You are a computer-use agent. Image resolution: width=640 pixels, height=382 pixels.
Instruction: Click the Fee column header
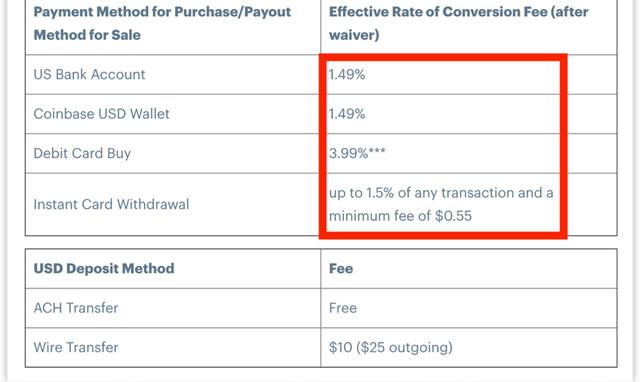point(341,269)
